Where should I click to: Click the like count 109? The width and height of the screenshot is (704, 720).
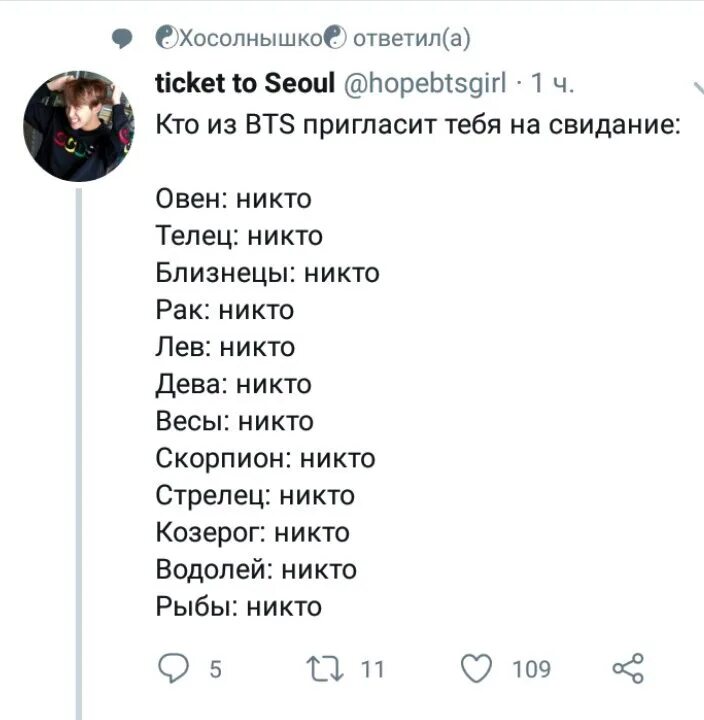531,668
